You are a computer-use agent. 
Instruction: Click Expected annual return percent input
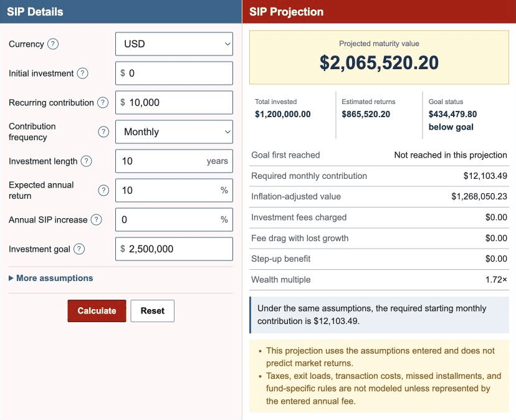coord(174,190)
